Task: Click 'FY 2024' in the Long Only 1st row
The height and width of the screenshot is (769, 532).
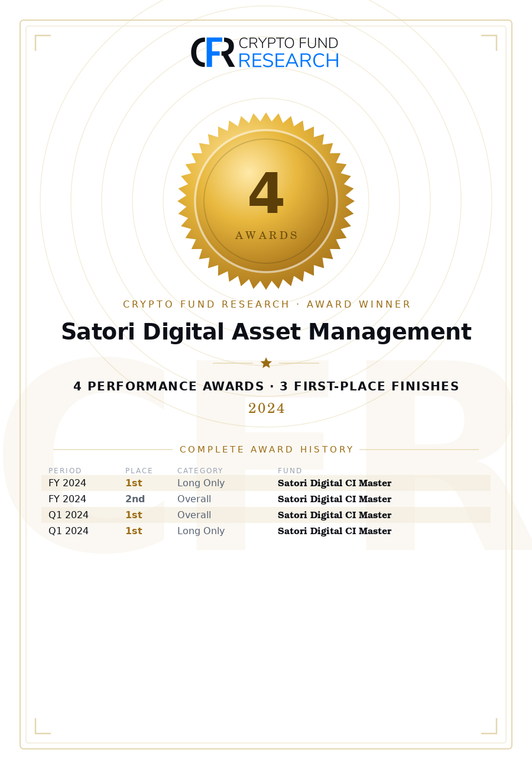Action: 67,483
